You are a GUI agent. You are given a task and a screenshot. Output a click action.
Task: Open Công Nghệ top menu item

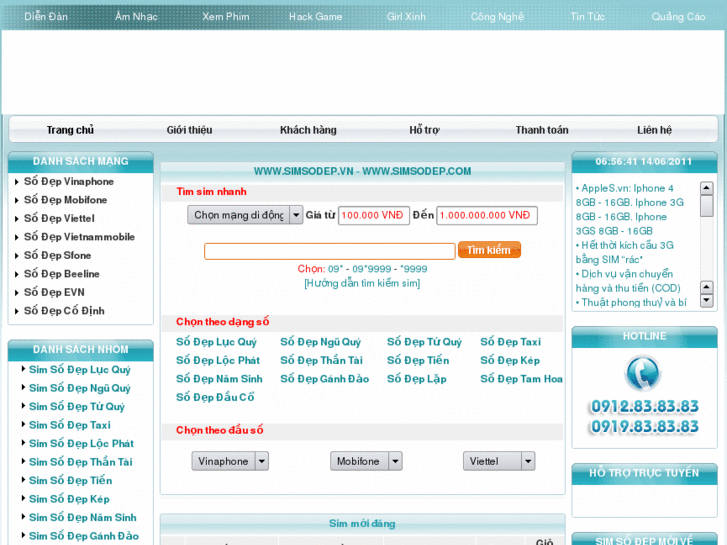pos(497,17)
